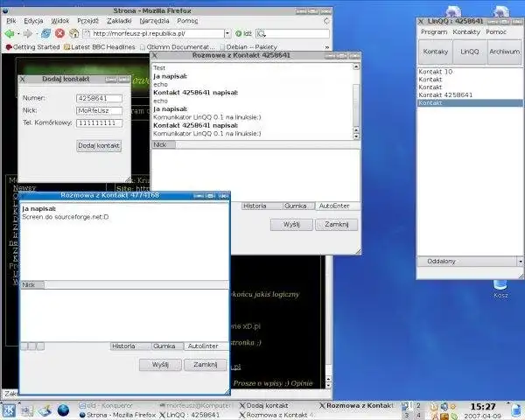Click the Tel. Komórkowy field

99,122
